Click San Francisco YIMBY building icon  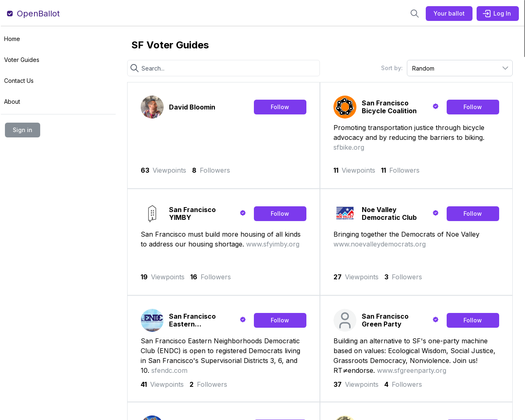point(152,214)
